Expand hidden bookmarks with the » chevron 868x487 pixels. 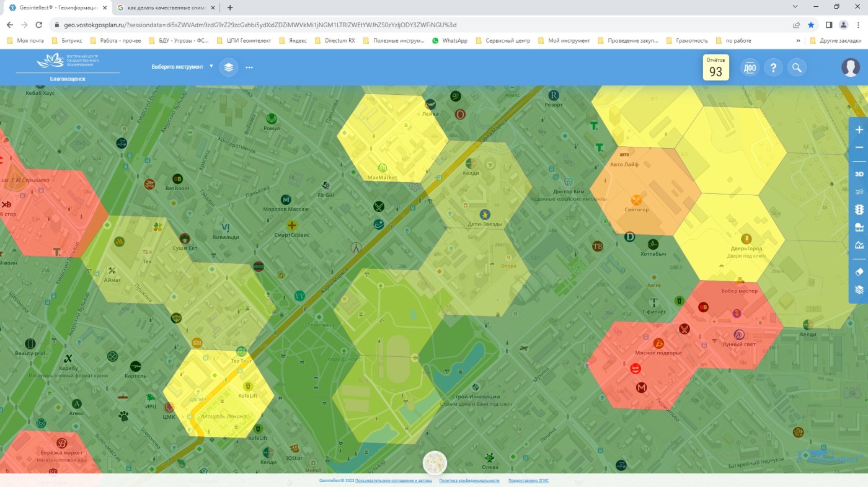pos(799,40)
